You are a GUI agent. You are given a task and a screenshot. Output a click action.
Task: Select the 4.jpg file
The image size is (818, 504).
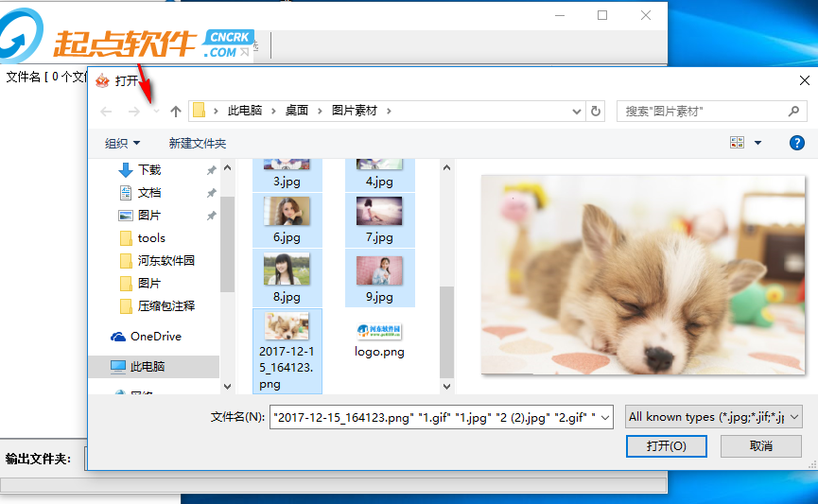point(379,175)
